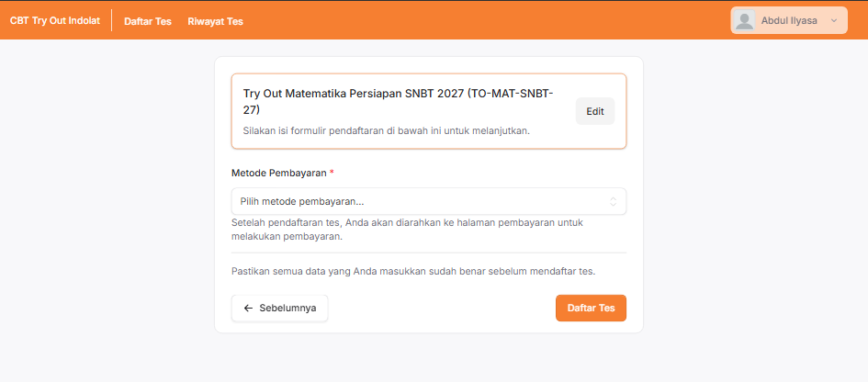Click the Setelah pendaftaran tes helper text

pyautogui.click(x=407, y=230)
